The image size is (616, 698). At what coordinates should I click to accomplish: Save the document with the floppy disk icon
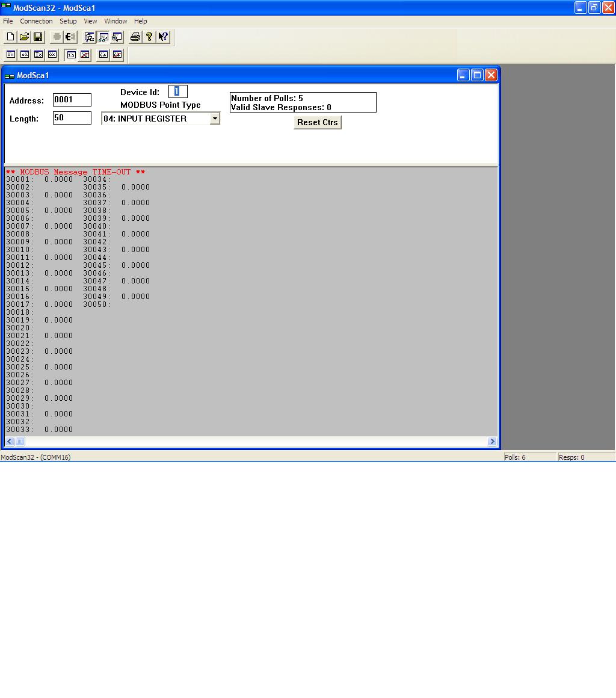(38, 37)
